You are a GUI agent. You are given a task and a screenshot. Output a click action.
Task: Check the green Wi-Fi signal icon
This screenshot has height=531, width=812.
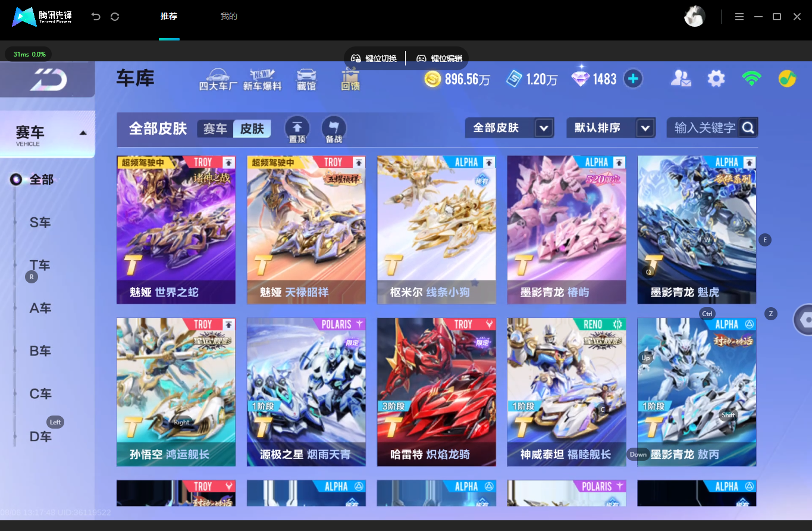click(x=752, y=79)
